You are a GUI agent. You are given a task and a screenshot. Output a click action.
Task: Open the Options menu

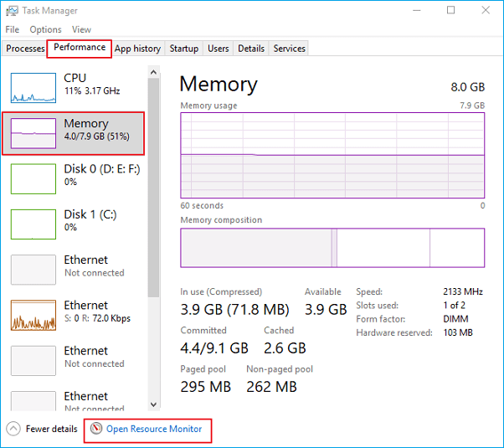[x=45, y=29]
